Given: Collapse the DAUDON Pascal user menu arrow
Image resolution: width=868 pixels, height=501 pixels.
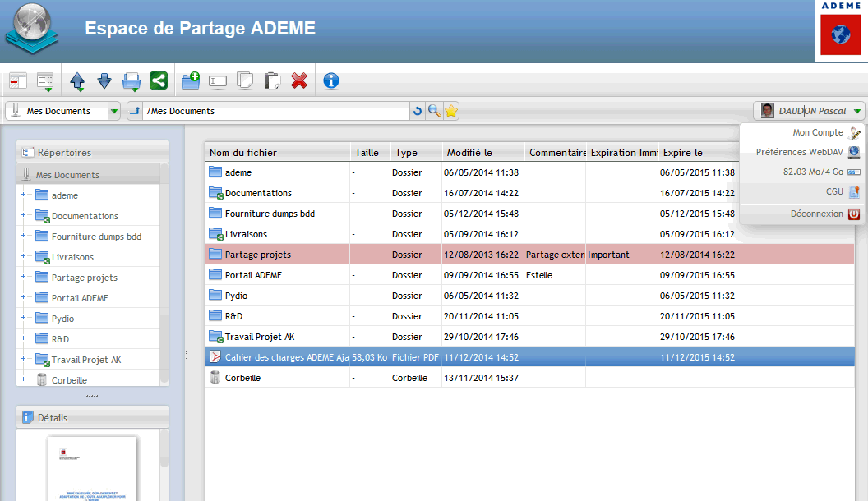Looking at the screenshot, I should [x=857, y=111].
